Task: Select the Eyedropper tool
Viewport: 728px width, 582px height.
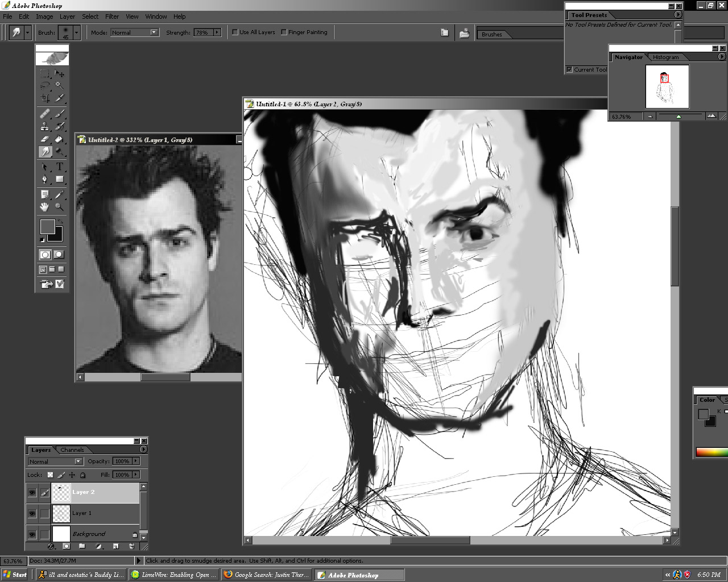Action: (x=59, y=194)
